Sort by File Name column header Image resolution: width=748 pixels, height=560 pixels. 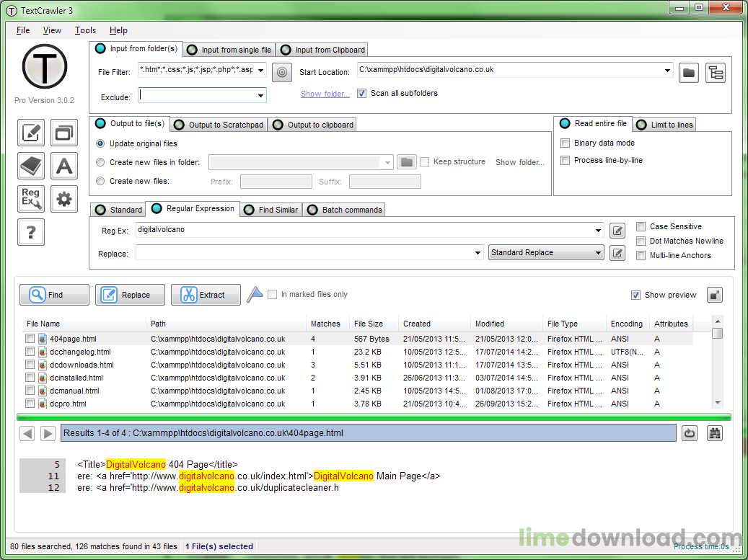tap(84, 324)
